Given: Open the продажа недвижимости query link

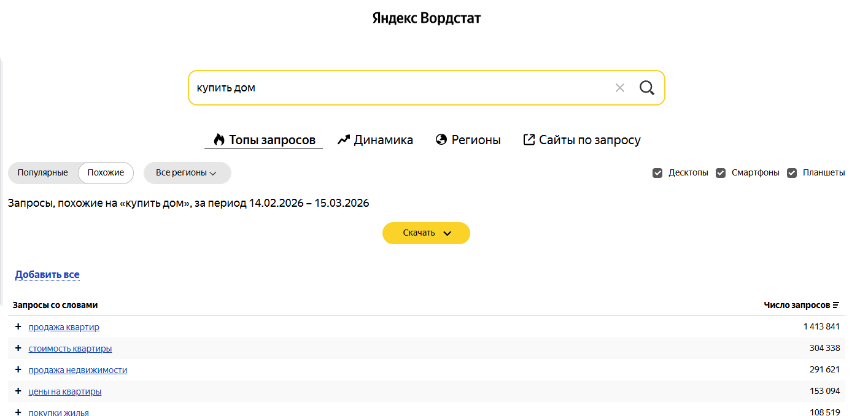Looking at the screenshot, I should [x=78, y=370].
